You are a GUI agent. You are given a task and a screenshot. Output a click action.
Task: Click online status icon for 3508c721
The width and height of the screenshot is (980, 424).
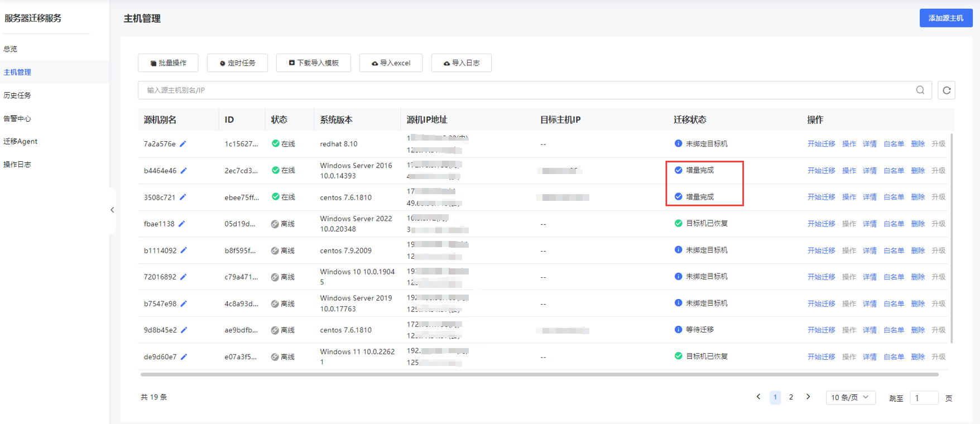point(276,196)
